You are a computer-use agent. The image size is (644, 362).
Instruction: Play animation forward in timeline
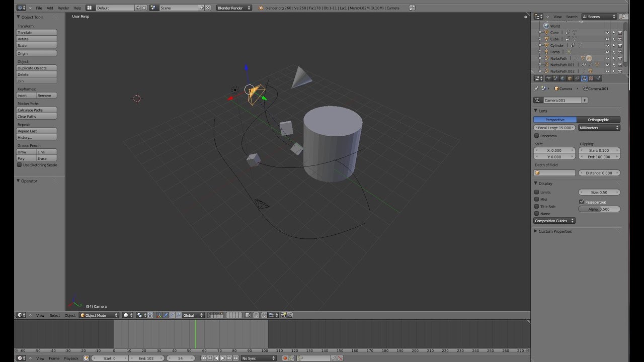[223, 358]
